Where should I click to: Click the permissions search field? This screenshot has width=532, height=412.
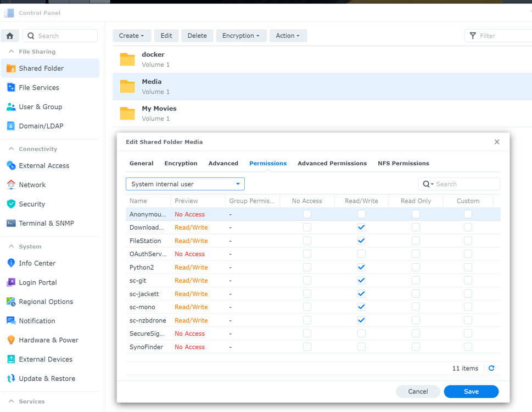(x=464, y=183)
